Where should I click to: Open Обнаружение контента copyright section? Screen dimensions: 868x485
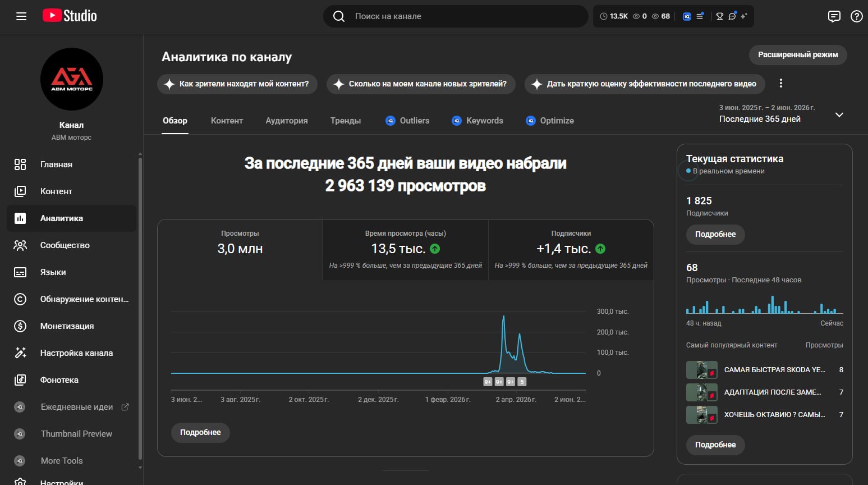tap(71, 299)
